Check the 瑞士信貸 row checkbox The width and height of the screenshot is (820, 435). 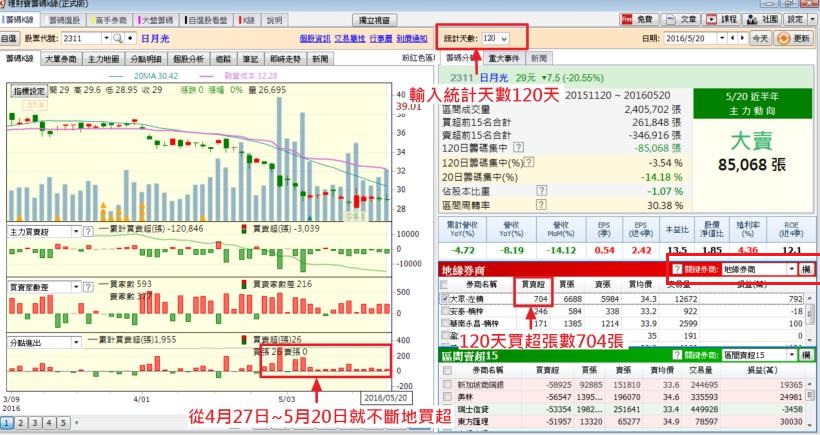(447, 409)
